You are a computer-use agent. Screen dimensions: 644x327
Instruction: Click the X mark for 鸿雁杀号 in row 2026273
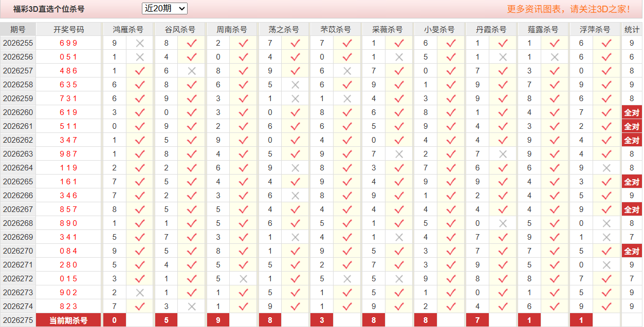140,293
